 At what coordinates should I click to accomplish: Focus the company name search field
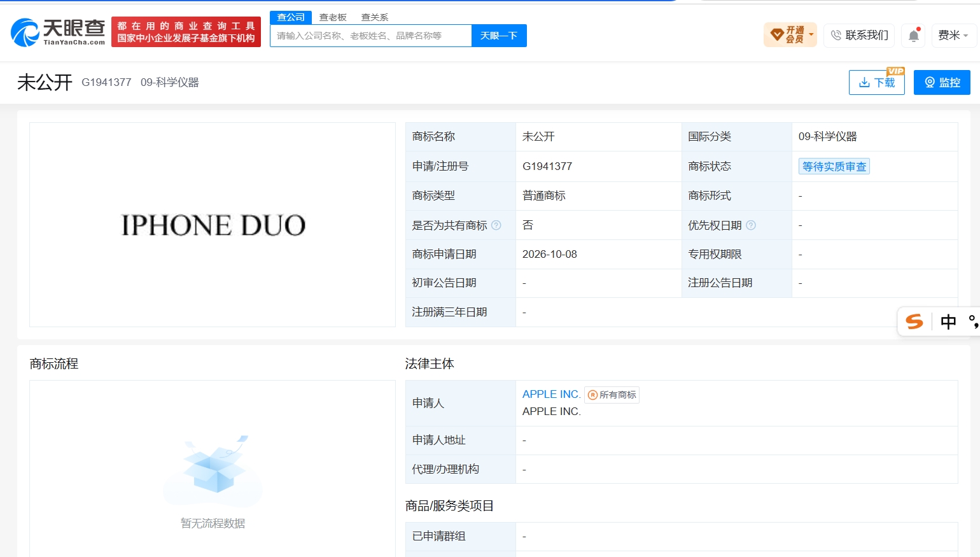click(371, 36)
